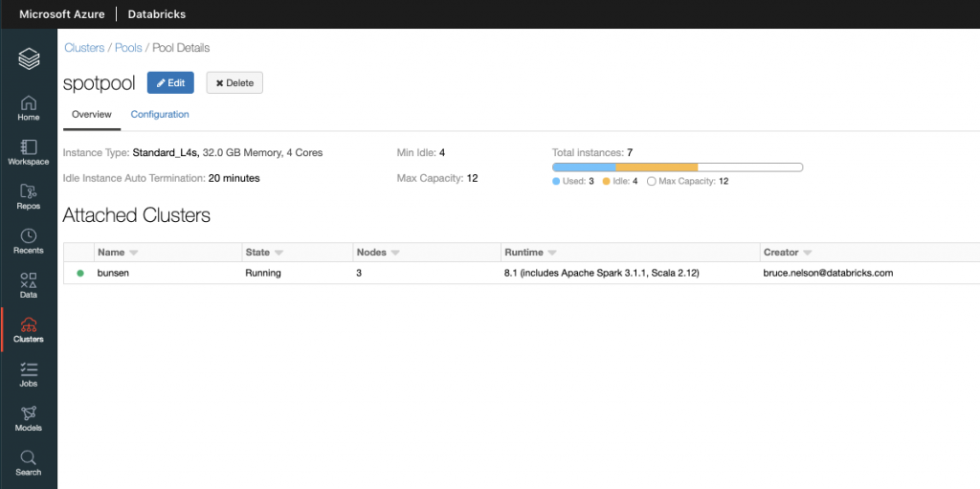Open the State column dropdown arrow

(279, 253)
